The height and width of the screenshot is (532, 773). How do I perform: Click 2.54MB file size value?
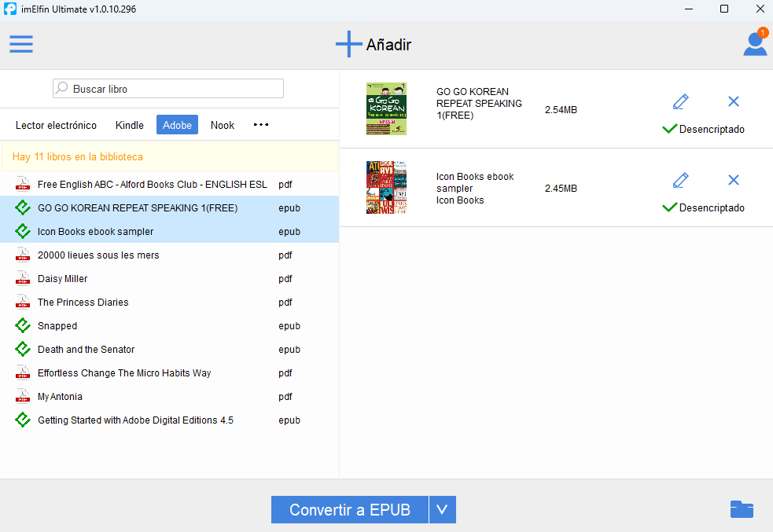pyautogui.click(x=561, y=110)
